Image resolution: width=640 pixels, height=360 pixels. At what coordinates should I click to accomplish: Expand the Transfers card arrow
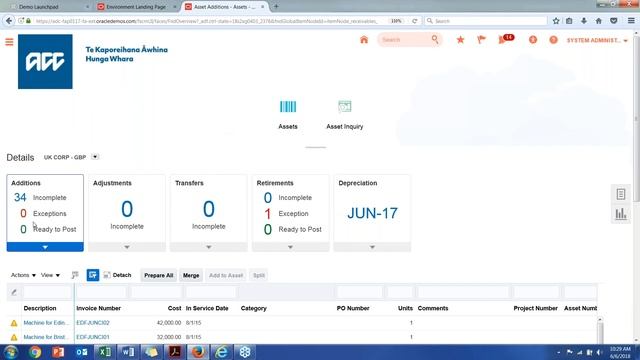[x=209, y=247]
